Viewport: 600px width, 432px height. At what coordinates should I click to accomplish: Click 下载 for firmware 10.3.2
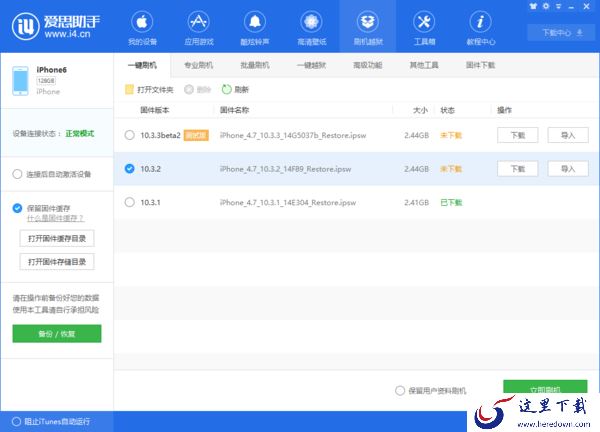[x=518, y=169]
